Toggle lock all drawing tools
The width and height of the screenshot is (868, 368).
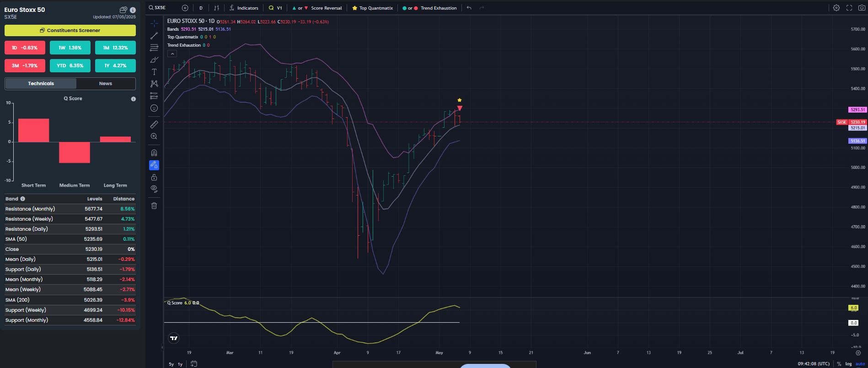(154, 177)
